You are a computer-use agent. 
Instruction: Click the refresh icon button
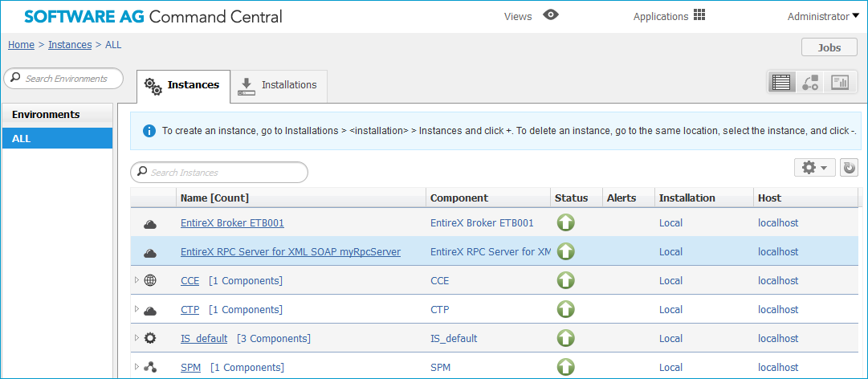click(x=849, y=168)
